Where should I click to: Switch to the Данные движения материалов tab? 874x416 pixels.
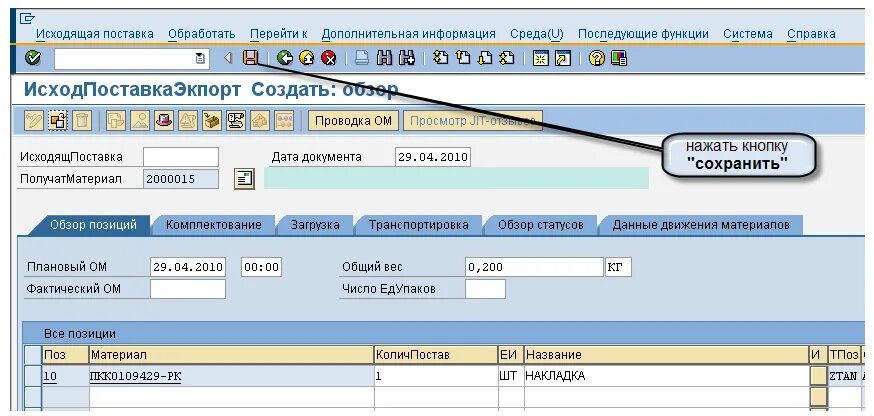click(x=701, y=225)
